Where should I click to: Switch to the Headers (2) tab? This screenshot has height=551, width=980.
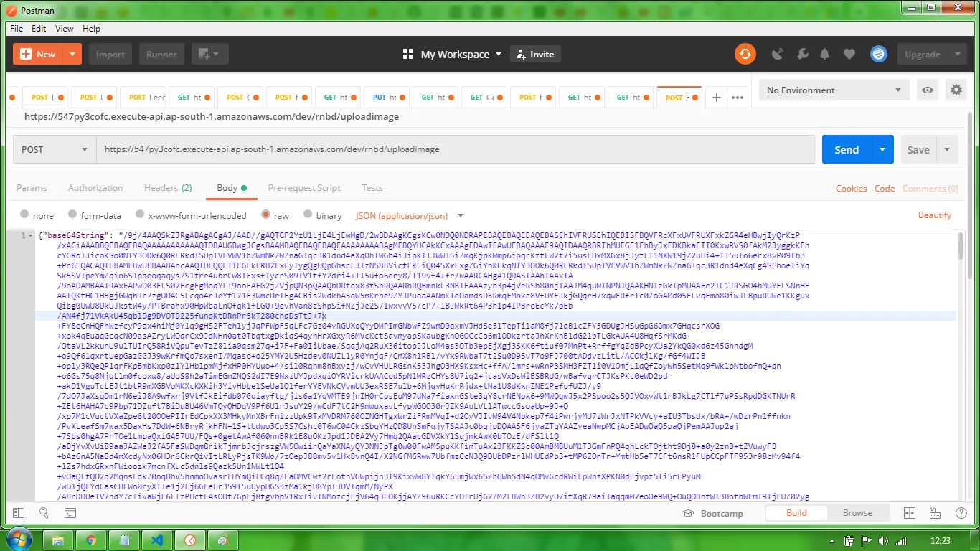(x=168, y=188)
